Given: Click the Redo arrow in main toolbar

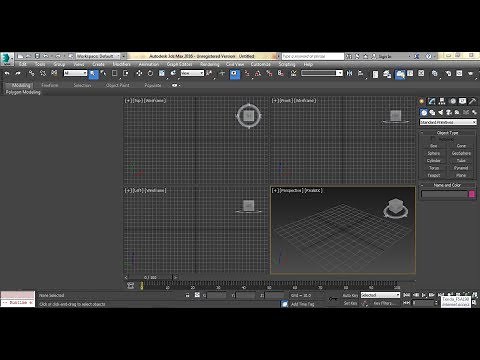Looking at the screenshot, I should coord(18,73).
